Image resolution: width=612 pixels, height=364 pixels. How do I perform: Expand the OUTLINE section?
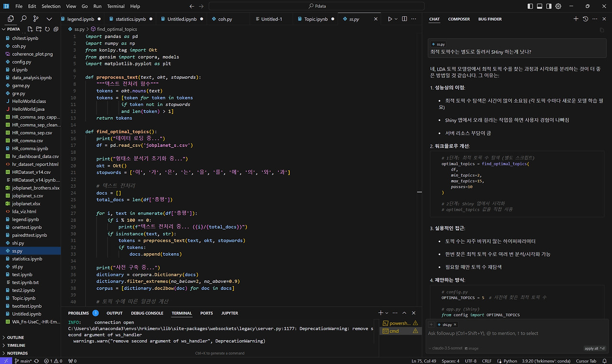tap(15, 337)
